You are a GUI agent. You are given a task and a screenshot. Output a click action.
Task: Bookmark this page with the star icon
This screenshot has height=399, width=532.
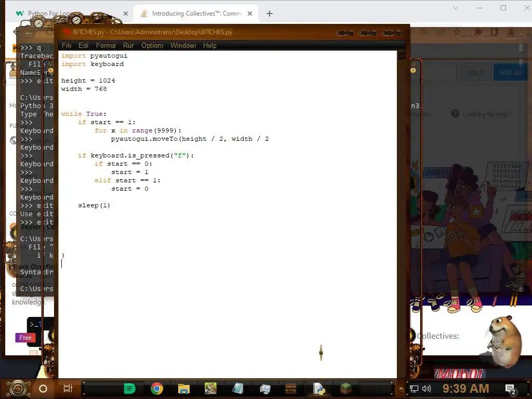tap(457, 32)
